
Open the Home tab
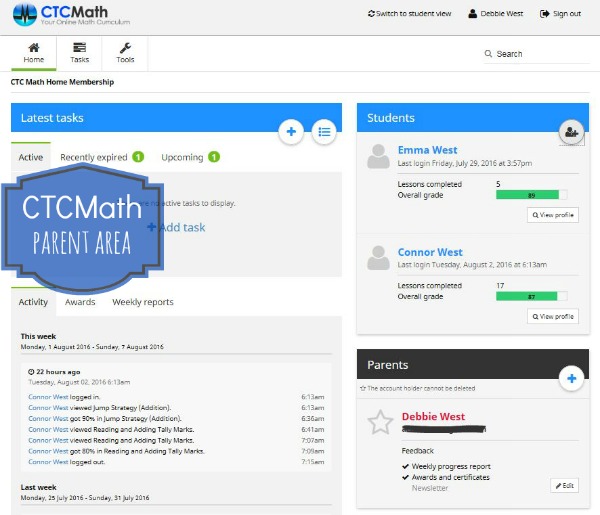[x=34, y=53]
